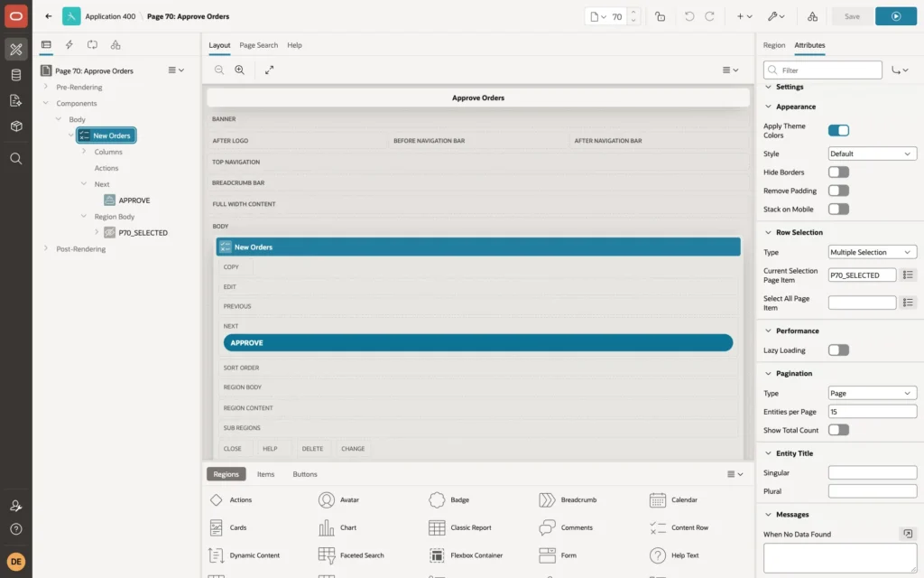Screen dimensions: 924x578
Task: Switch to Rendering tree tab icon
Action: tap(46, 45)
